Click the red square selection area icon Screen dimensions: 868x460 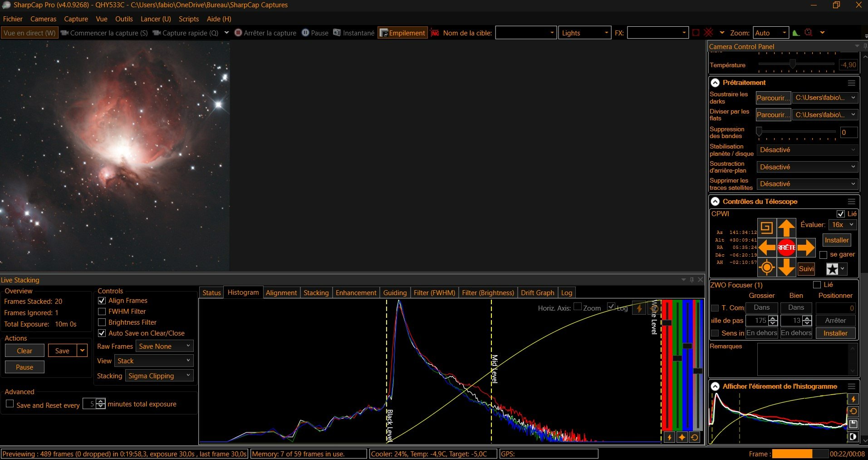(696, 33)
